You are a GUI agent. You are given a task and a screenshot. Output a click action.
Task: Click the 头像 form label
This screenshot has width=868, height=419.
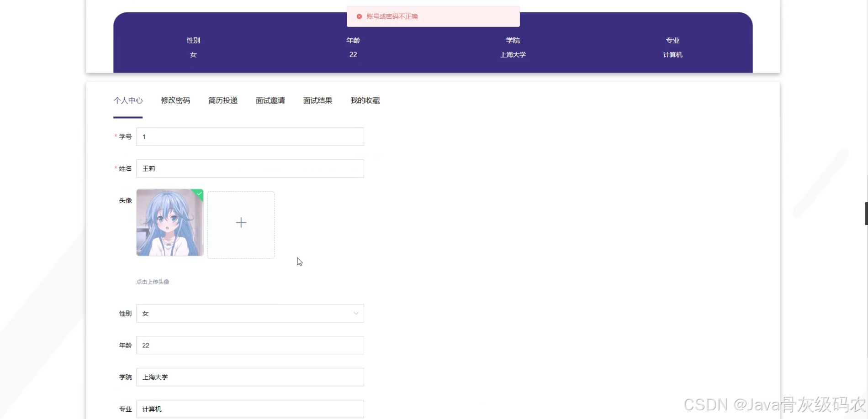125,200
